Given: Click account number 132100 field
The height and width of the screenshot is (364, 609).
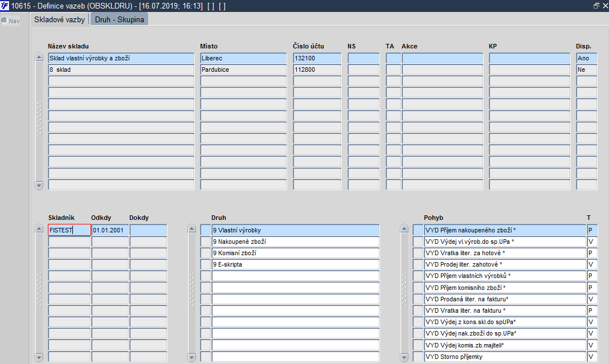Looking at the screenshot, I should coord(317,58).
